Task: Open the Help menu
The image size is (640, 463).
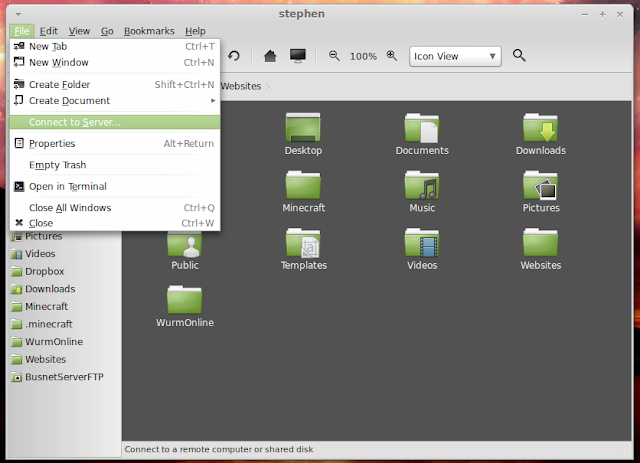Action: [x=195, y=31]
